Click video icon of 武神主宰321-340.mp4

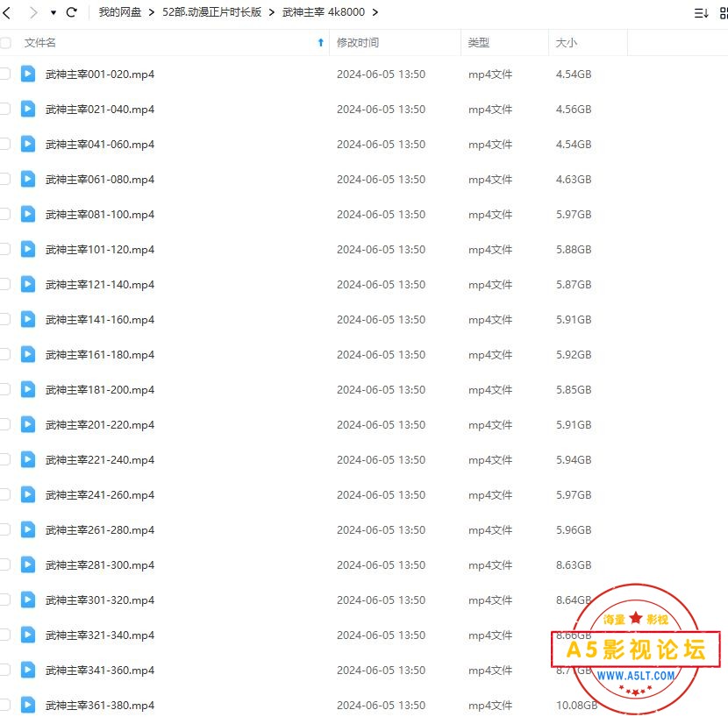coord(28,635)
